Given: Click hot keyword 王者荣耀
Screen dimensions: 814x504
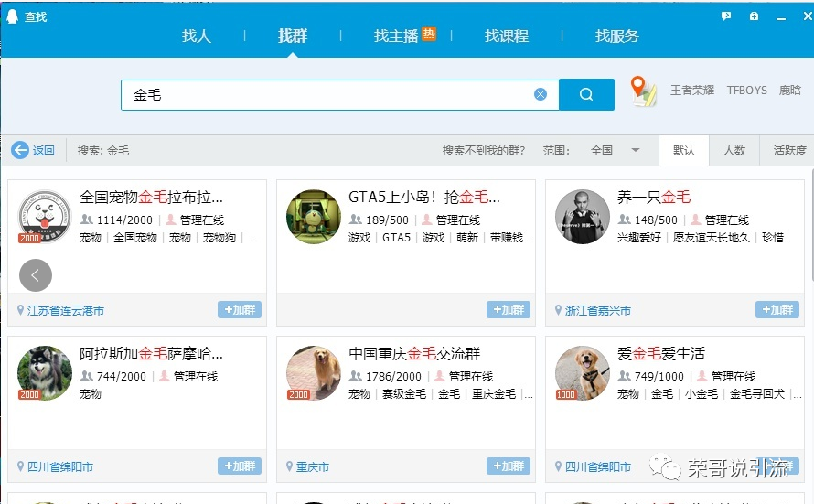Looking at the screenshot, I should tap(692, 91).
